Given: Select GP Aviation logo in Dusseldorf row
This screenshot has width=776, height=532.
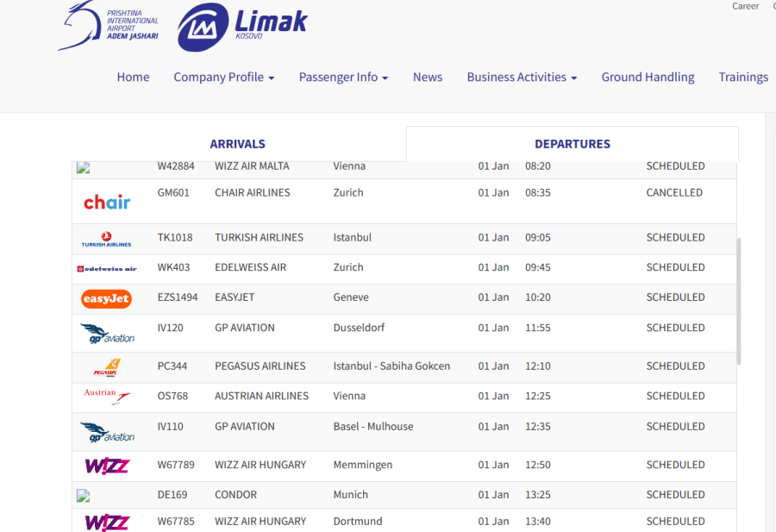Looking at the screenshot, I should coord(108,334).
